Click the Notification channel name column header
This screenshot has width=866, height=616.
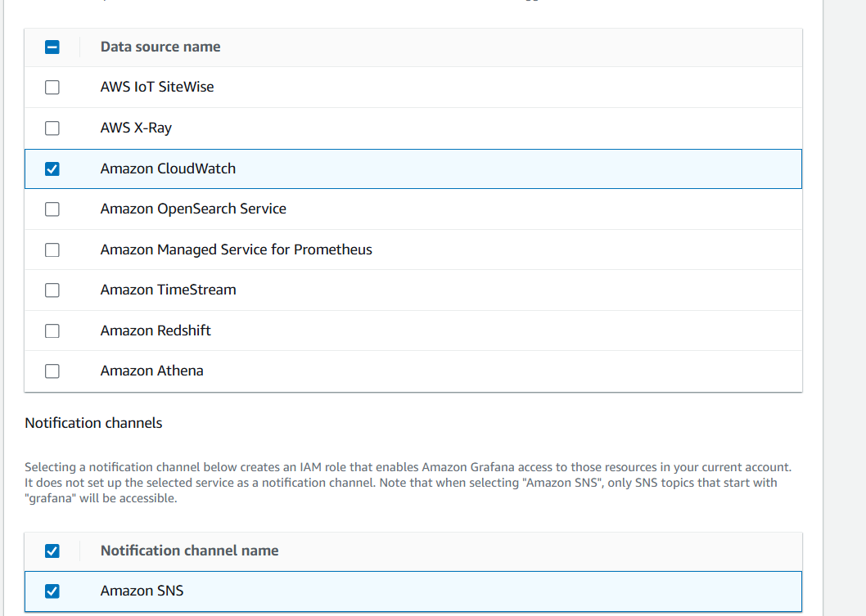click(x=189, y=551)
